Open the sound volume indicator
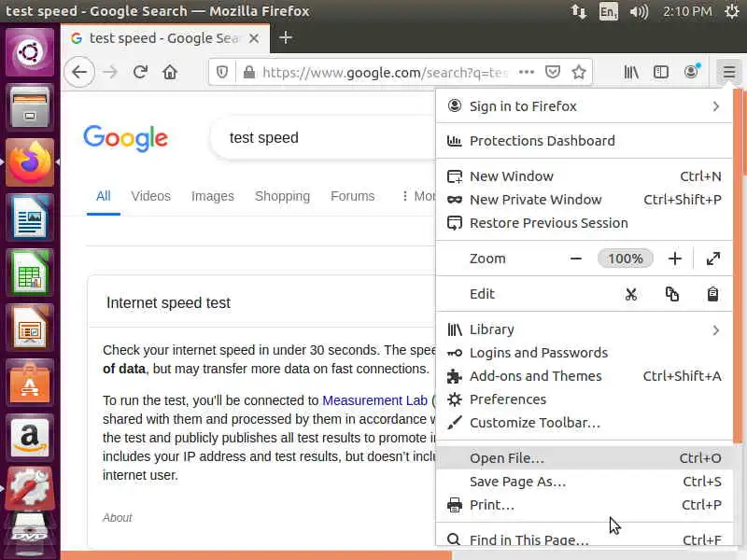 point(639,11)
